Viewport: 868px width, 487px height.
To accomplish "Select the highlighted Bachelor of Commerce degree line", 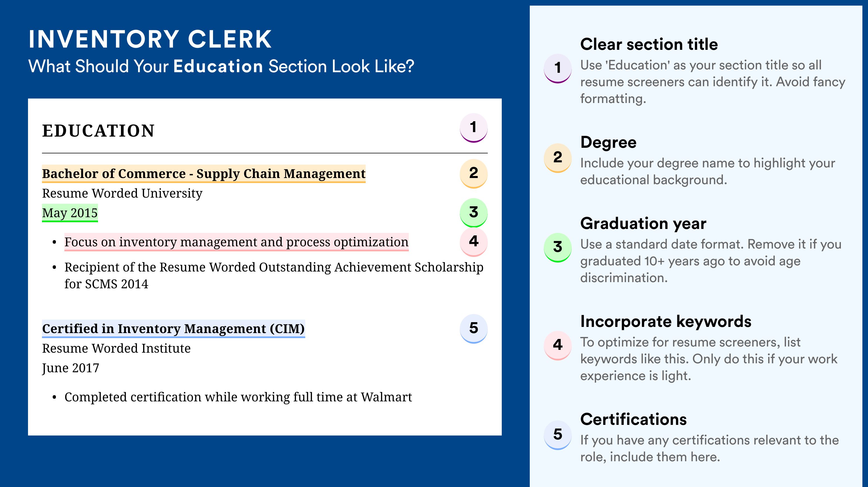I will pyautogui.click(x=204, y=174).
